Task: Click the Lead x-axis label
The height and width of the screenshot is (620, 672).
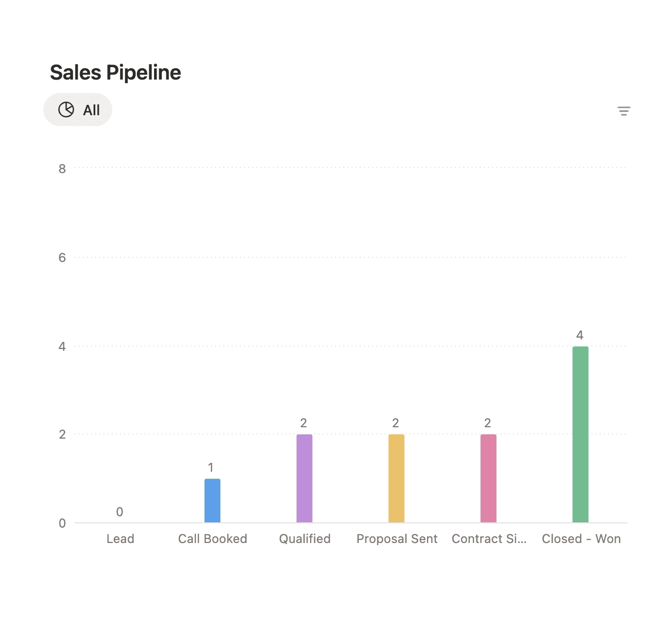Action: [120, 539]
